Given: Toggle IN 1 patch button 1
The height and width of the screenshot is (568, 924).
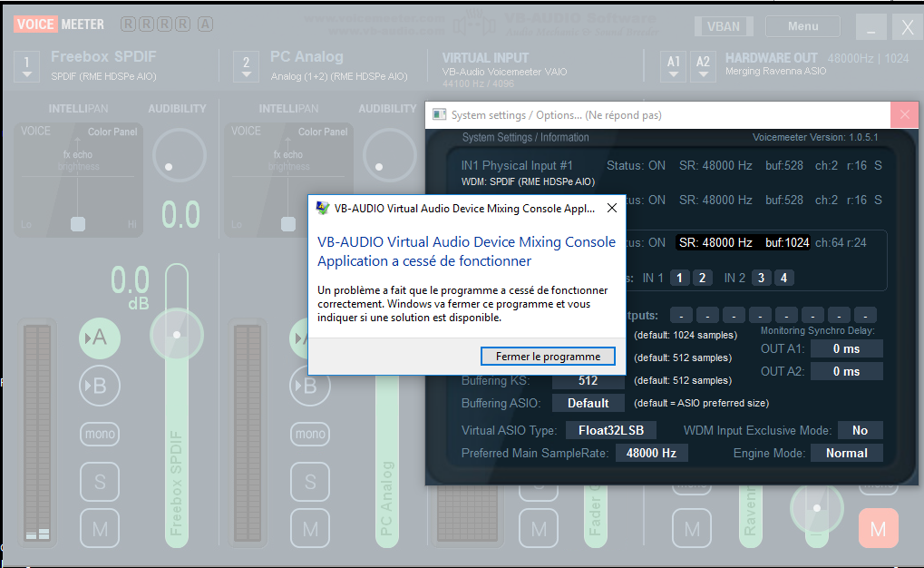Looking at the screenshot, I should point(679,278).
